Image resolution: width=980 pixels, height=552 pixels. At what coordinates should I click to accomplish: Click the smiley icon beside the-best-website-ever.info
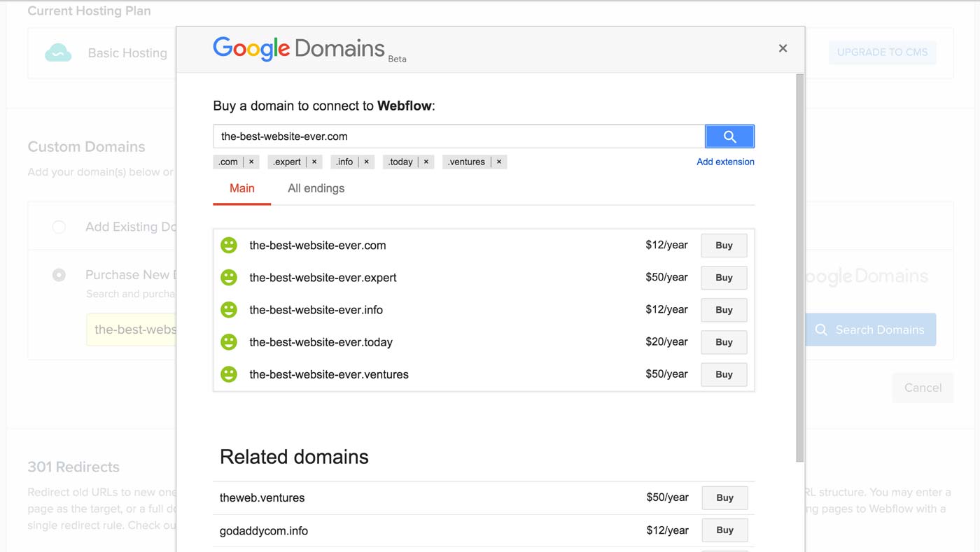pos(229,309)
